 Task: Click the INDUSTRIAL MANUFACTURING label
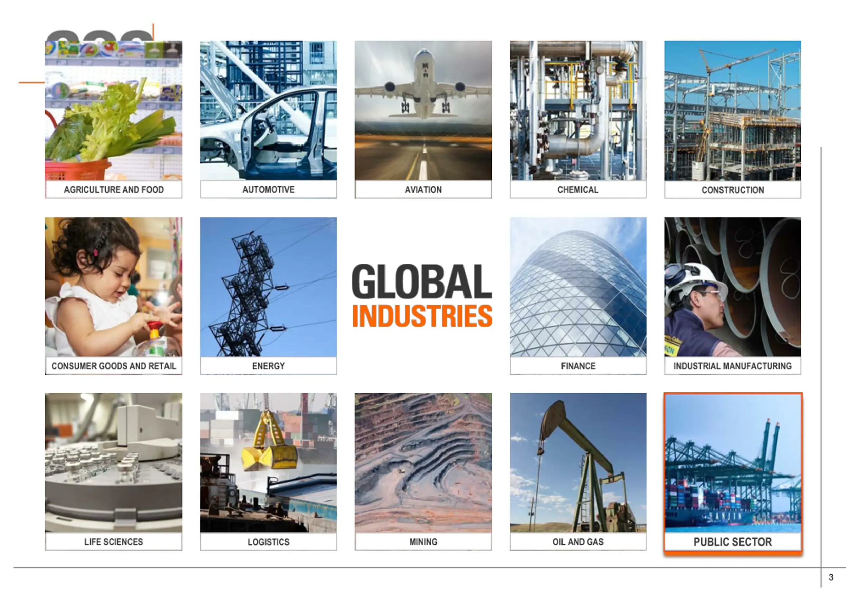732,366
